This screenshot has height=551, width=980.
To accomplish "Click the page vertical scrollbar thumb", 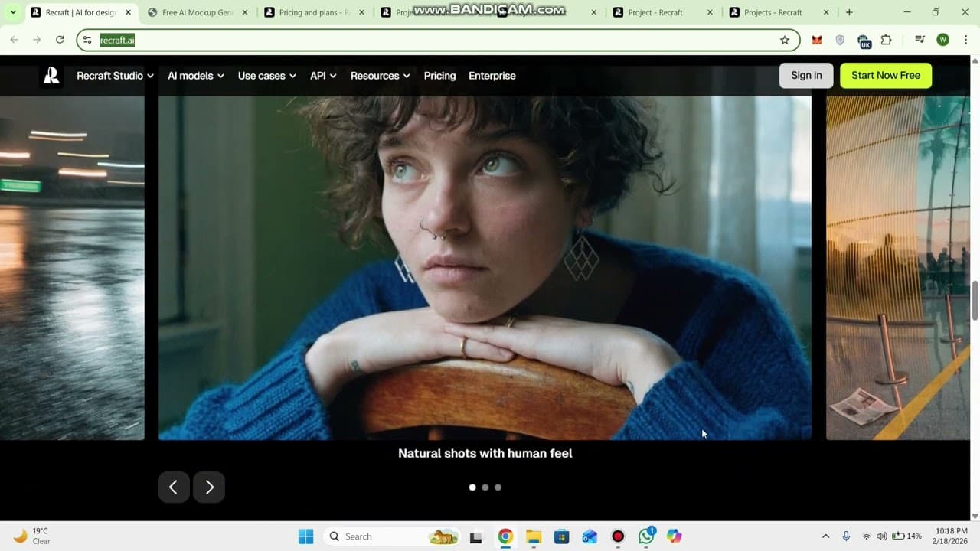I will [x=975, y=301].
